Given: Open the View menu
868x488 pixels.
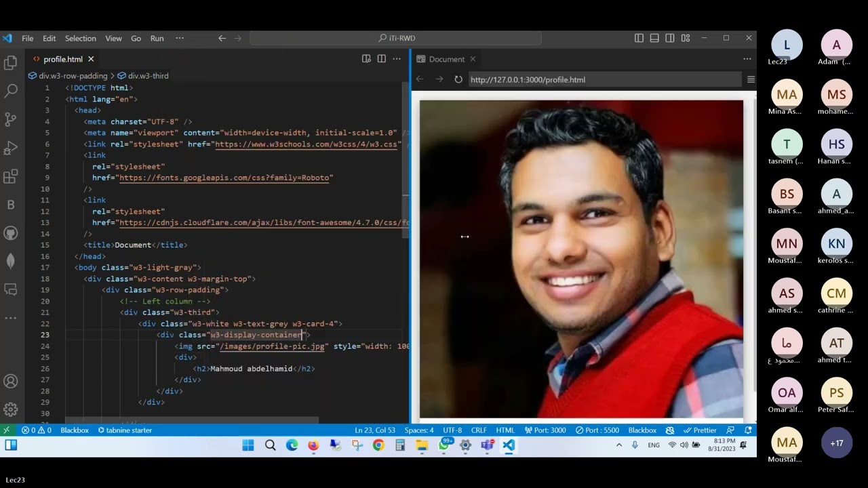Looking at the screenshot, I should click(x=113, y=38).
